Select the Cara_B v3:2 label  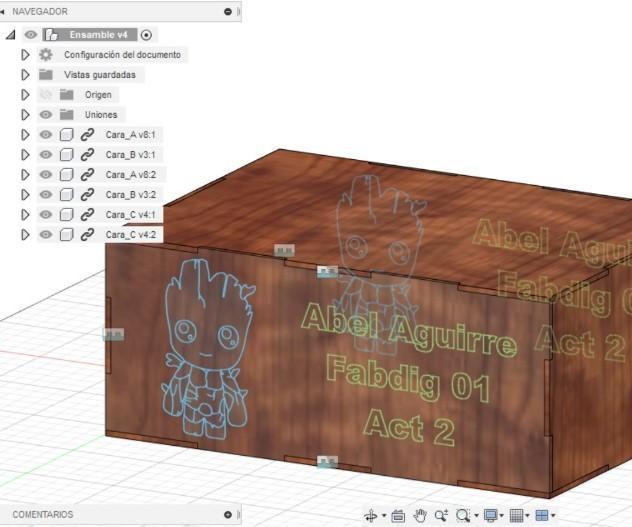[131, 195]
